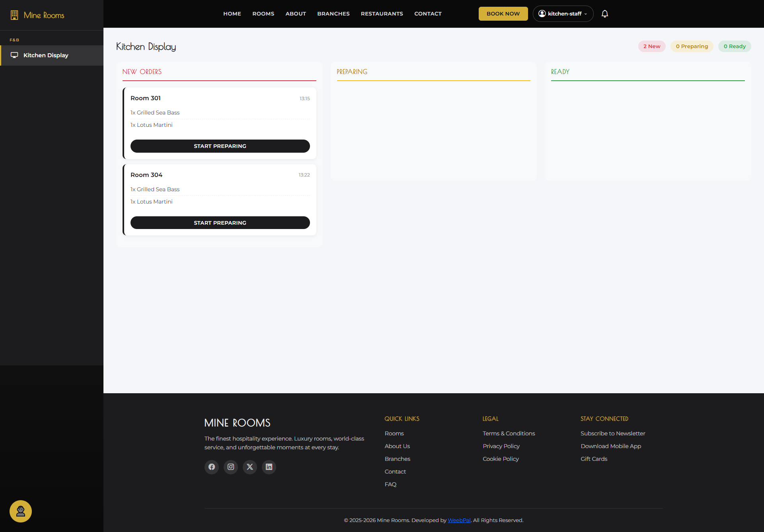Open the CONTACT nav item
This screenshot has width=764, height=532.
[x=428, y=14]
